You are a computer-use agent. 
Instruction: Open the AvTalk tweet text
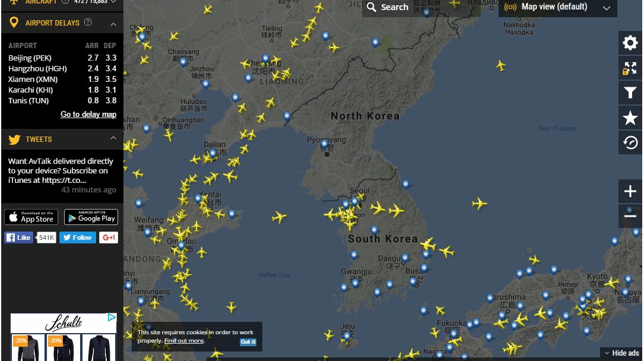click(61, 170)
